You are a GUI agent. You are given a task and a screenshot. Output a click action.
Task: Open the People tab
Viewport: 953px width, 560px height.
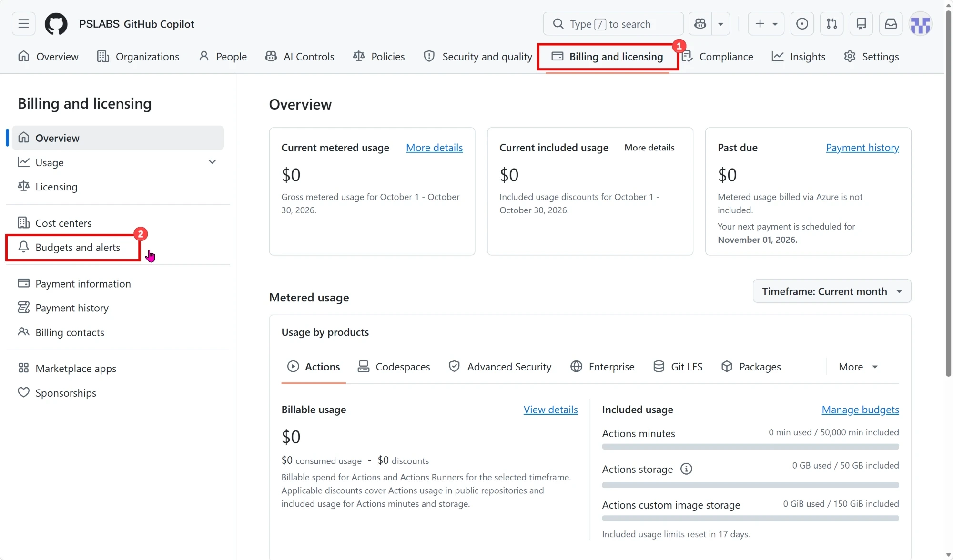tap(223, 56)
